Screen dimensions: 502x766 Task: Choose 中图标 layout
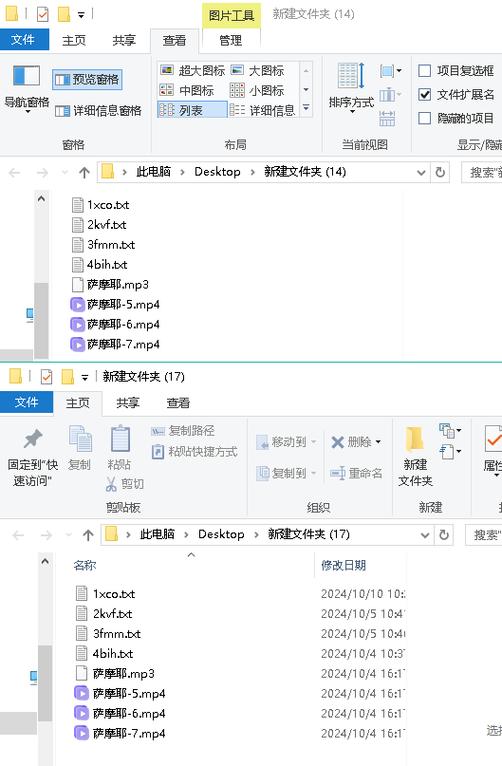pyautogui.click(x=187, y=90)
